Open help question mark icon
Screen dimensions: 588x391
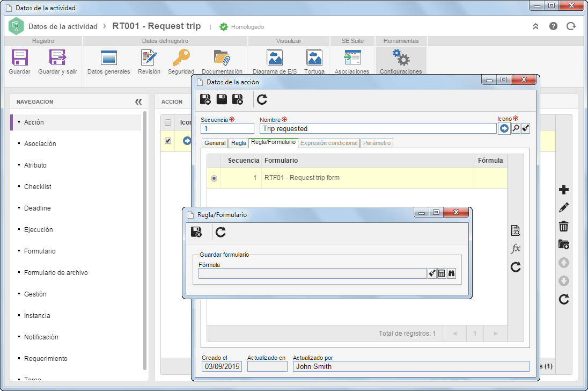(x=553, y=26)
